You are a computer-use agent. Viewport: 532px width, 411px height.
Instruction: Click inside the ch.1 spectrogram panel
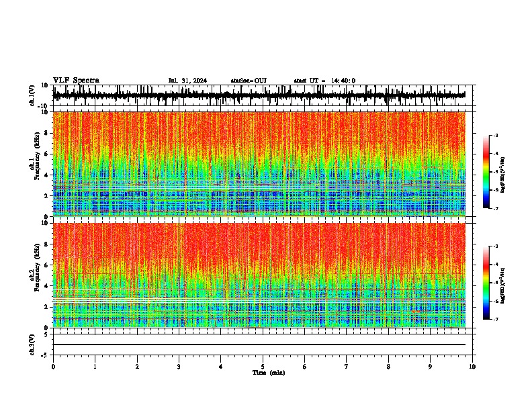coord(259,164)
